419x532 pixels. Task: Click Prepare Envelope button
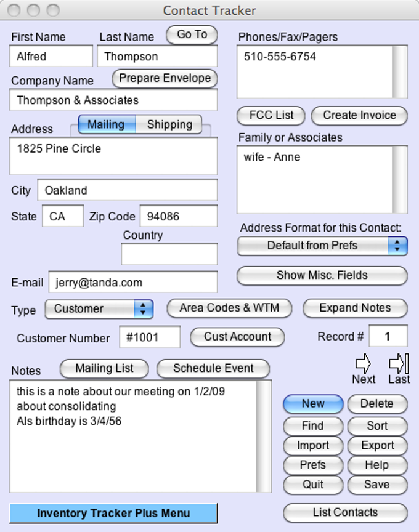coord(165,78)
